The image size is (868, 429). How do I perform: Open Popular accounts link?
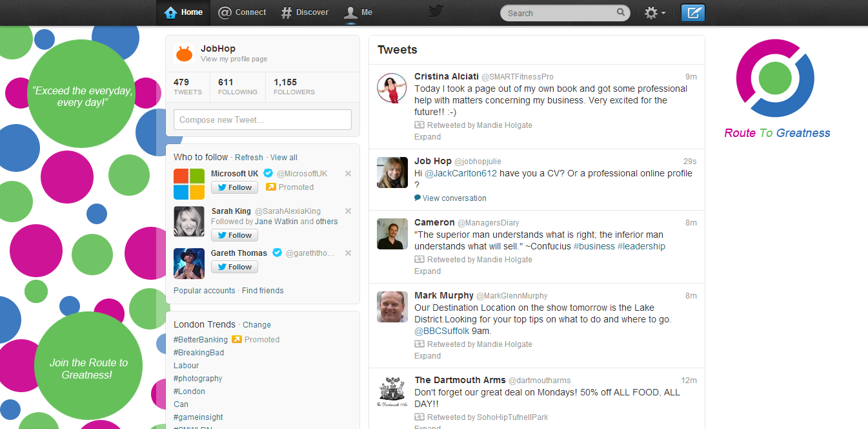tap(205, 291)
